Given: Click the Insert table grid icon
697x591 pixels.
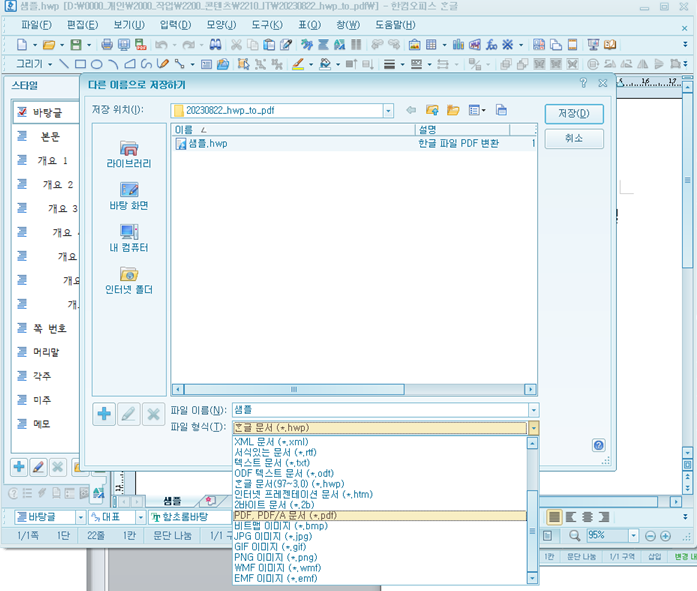Looking at the screenshot, I should point(431,45).
